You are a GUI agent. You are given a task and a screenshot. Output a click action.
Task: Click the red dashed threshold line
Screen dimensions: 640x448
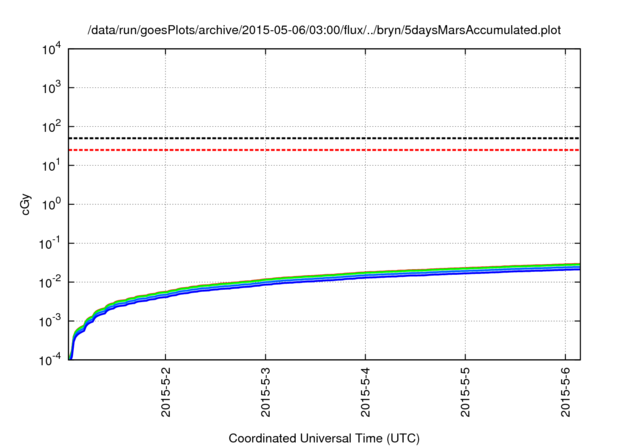coord(324,150)
